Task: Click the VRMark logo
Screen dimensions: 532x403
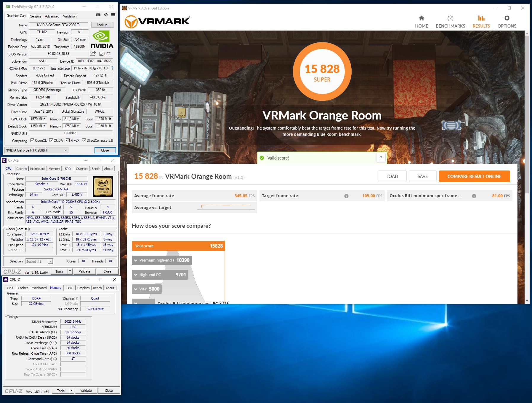Action: (x=157, y=22)
